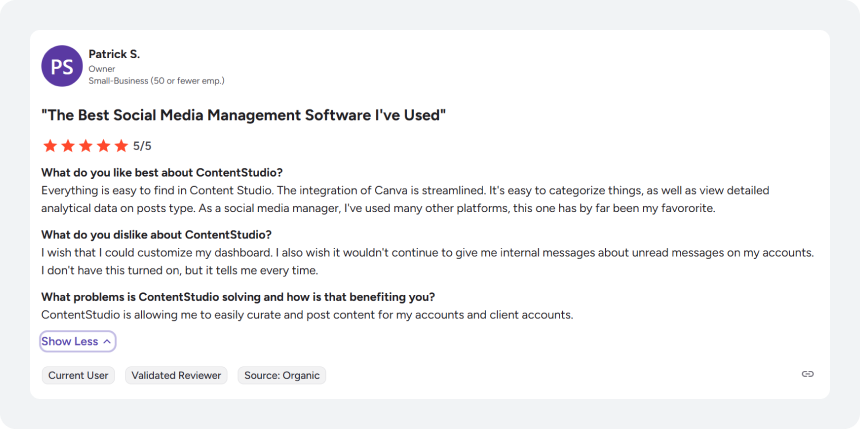Click the five-star rating stars
The image size is (860, 429).
[x=85, y=146]
